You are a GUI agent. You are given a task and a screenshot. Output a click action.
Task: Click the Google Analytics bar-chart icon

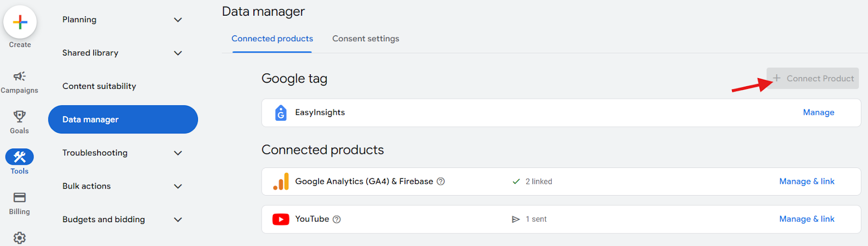281,182
